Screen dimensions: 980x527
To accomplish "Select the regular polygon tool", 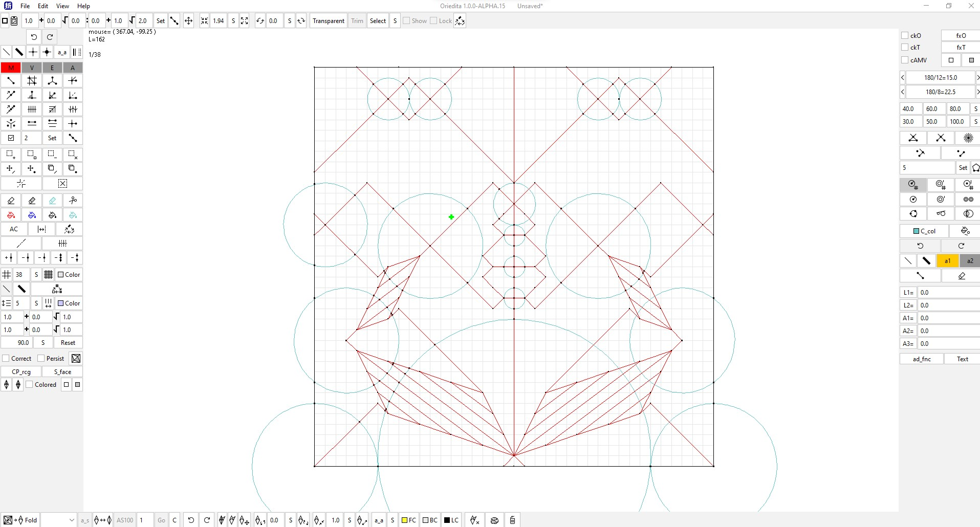I will [975, 168].
